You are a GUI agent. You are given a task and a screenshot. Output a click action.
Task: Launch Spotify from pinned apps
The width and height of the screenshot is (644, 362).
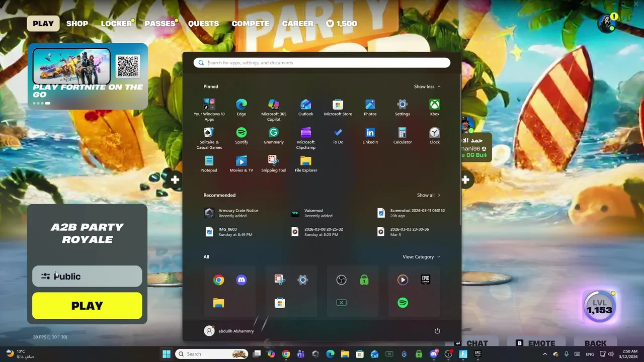[242, 136]
